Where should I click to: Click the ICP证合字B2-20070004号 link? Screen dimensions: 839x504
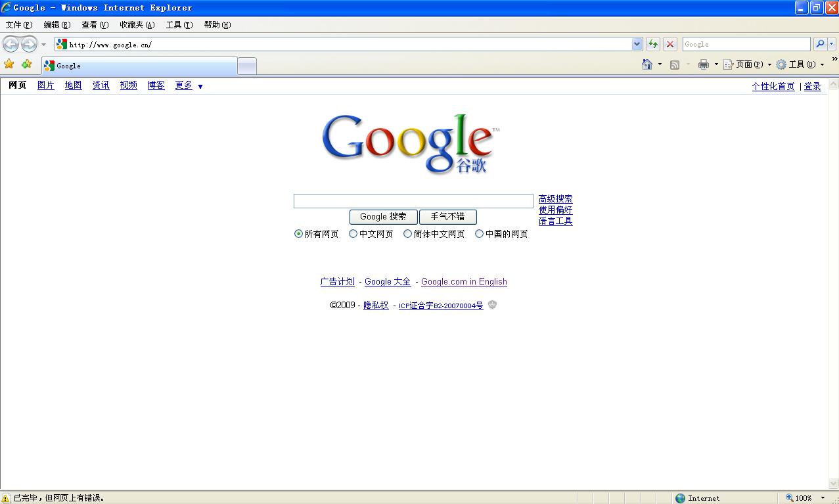tap(441, 306)
